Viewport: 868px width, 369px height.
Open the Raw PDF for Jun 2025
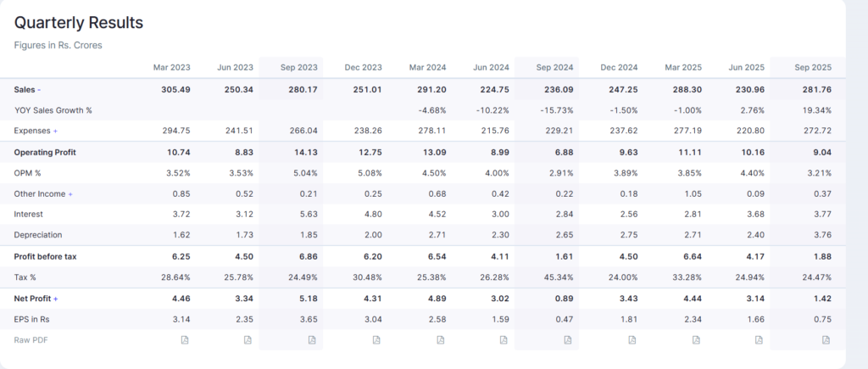(x=760, y=339)
